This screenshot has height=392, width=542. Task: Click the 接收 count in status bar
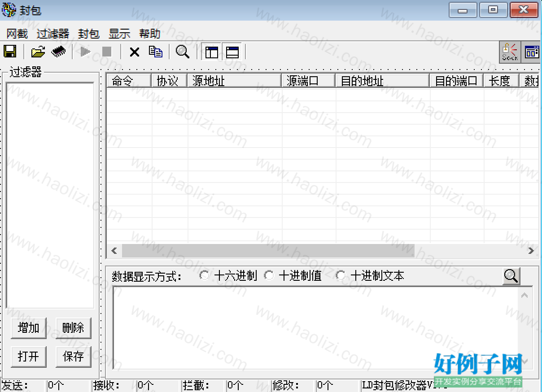click(x=159, y=385)
